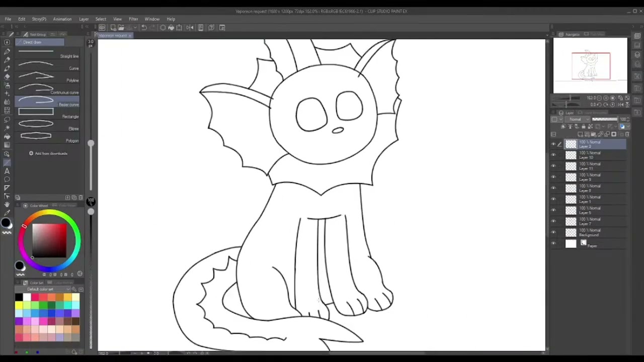The height and width of the screenshot is (362, 644).
Task: Hide Layer 8 via its eye icon
Action: coord(553,189)
